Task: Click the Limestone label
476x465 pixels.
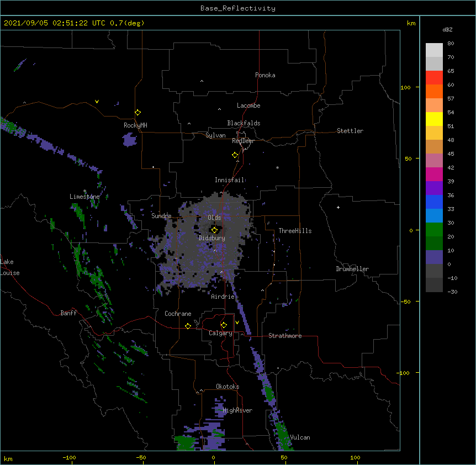Action: 84,197
